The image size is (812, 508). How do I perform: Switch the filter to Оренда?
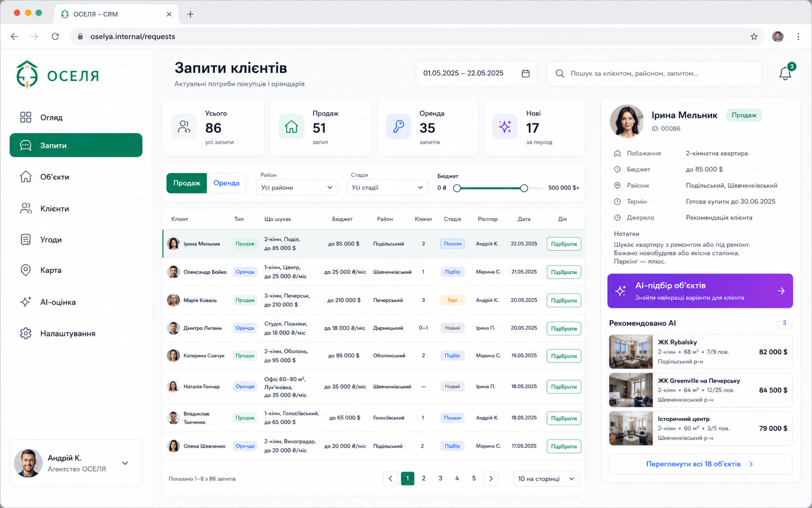pos(226,183)
